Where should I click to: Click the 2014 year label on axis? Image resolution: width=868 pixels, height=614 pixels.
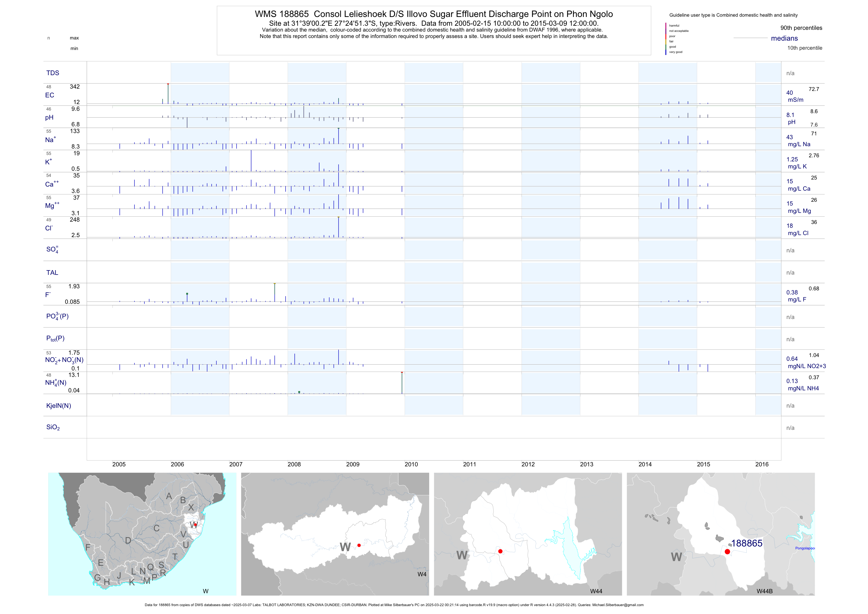(645, 464)
